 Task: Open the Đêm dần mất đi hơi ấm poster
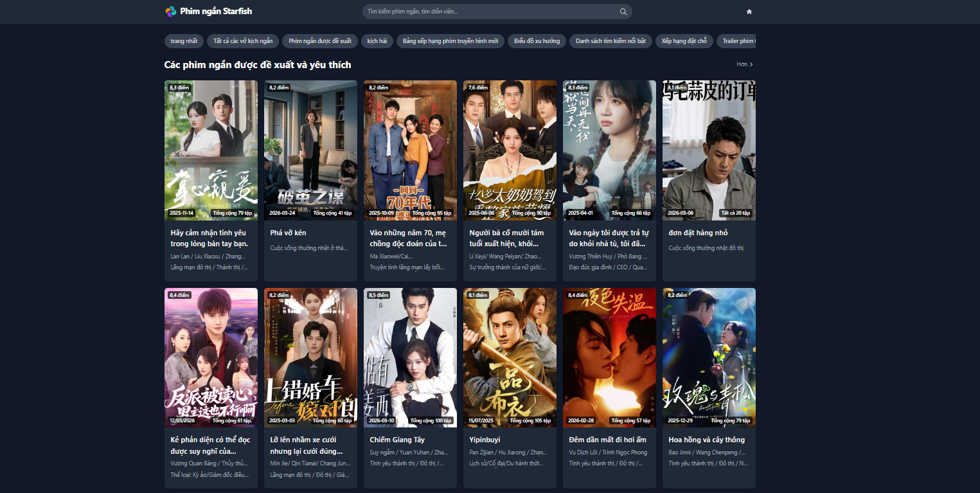[x=609, y=357]
